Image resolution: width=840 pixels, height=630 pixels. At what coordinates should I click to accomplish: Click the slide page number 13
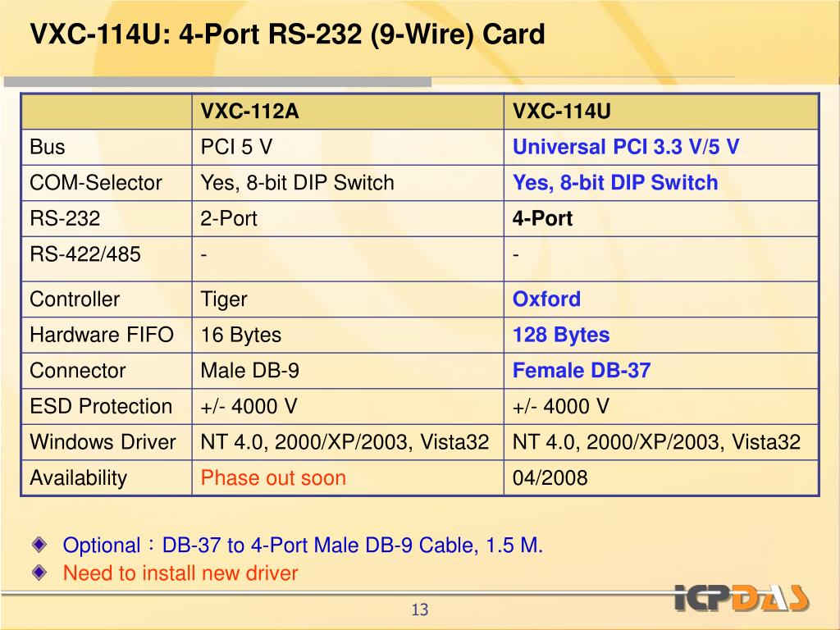pos(420,609)
